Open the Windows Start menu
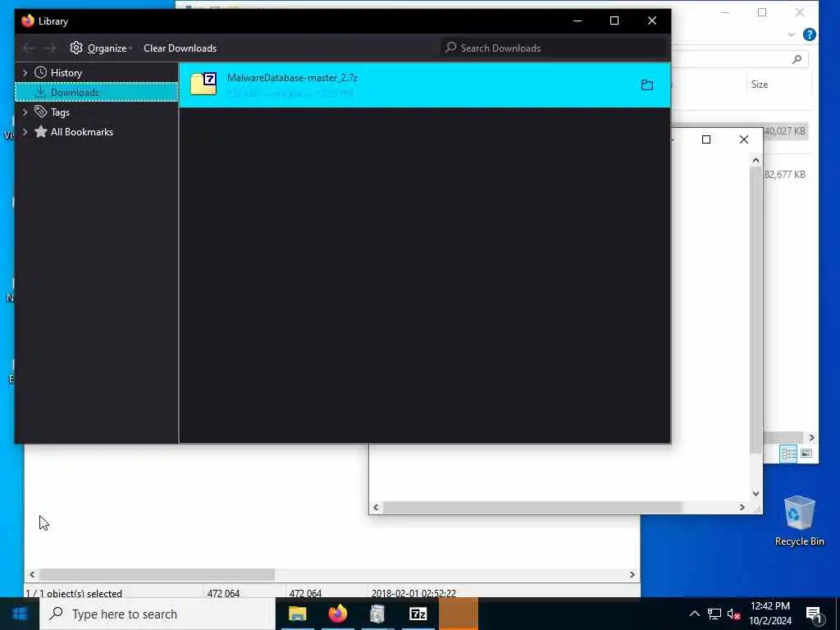840x630 pixels. click(x=20, y=614)
